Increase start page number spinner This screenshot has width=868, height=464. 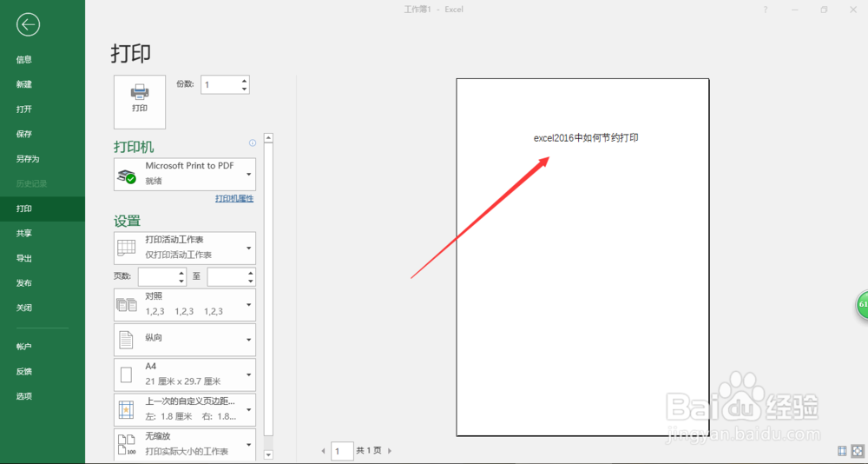point(181,273)
